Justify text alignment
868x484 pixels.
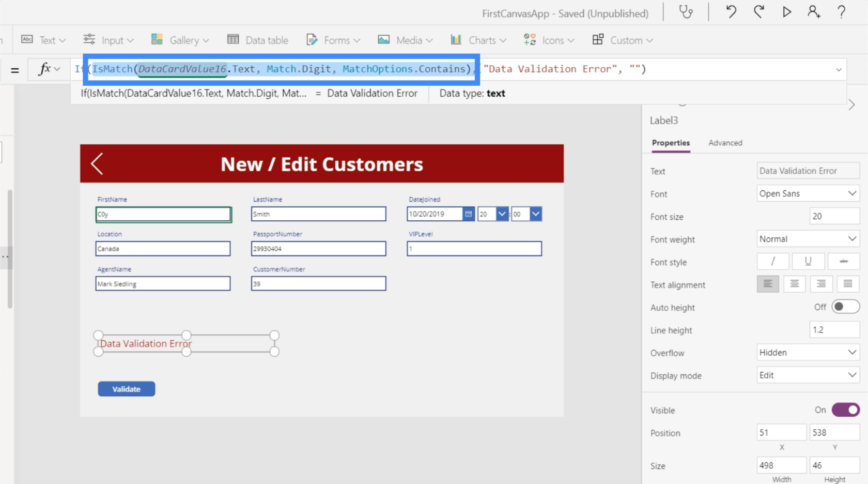(x=848, y=284)
